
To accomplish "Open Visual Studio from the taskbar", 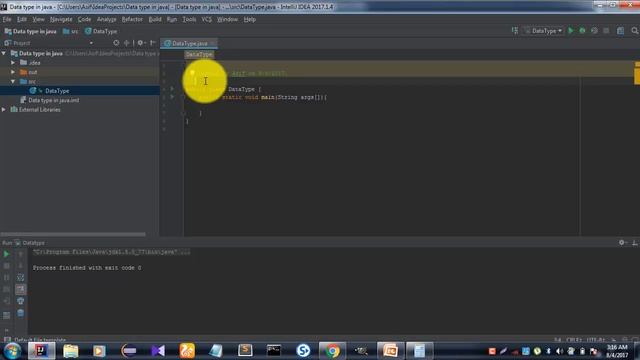I will point(158,351).
